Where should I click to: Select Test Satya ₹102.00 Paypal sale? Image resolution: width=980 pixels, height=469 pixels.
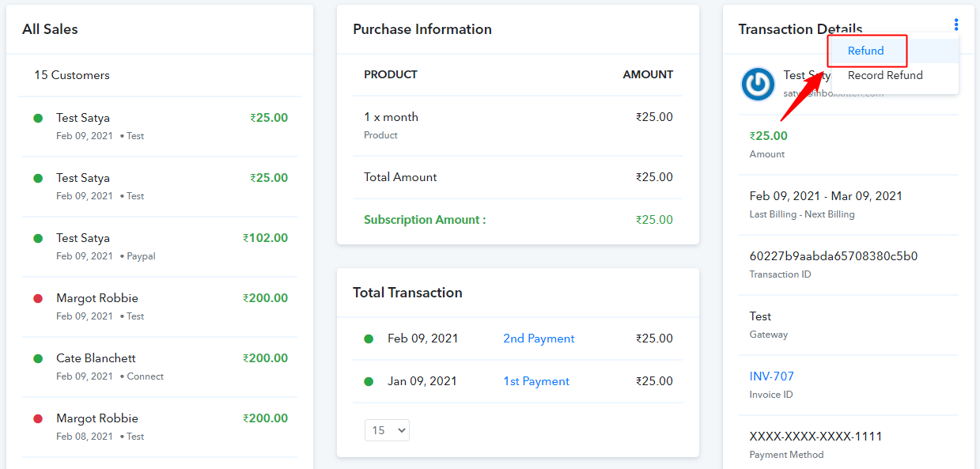tap(158, 246)
